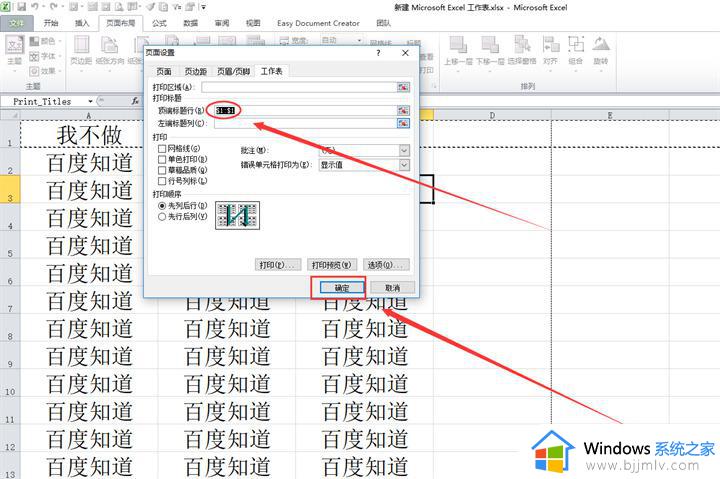Switch to 页边距 tab in dialog

click(x=196, y=71)
